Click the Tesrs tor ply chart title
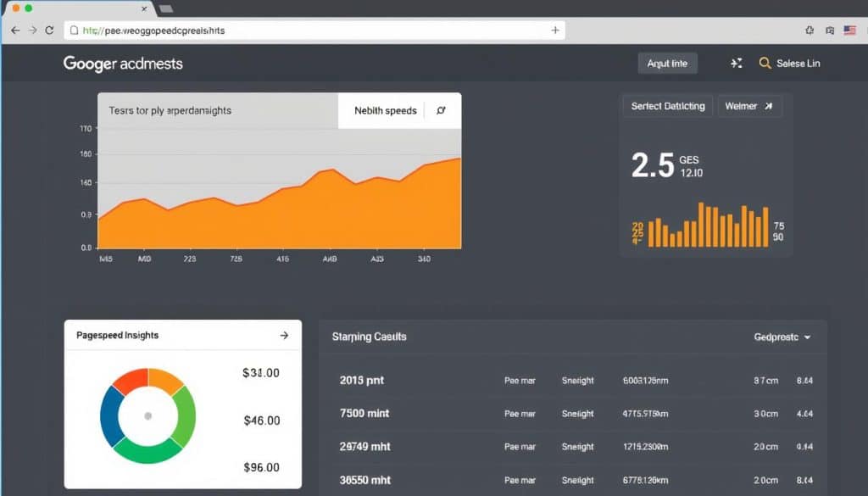Image resolution: width=868 pixels, height=496 pixels. [170, 111]
